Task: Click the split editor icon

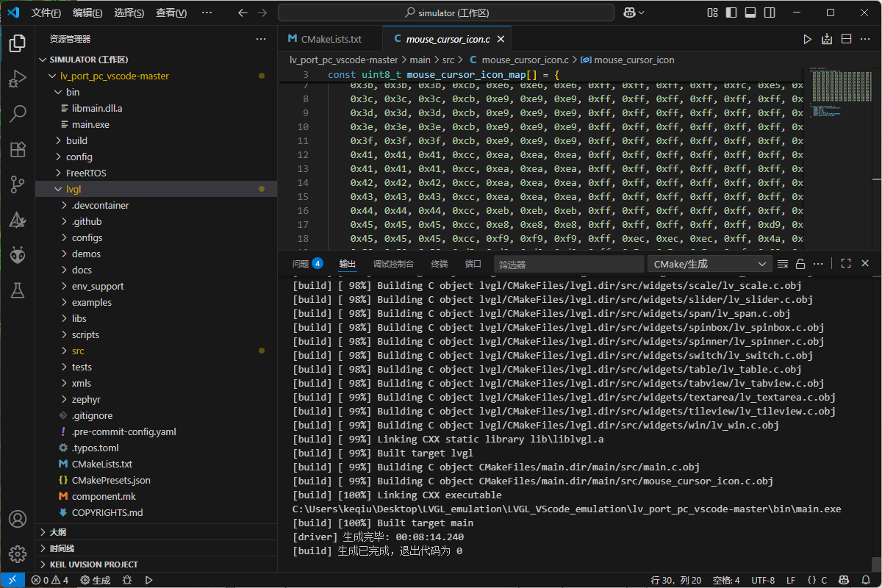Action: tap(846, 39)
